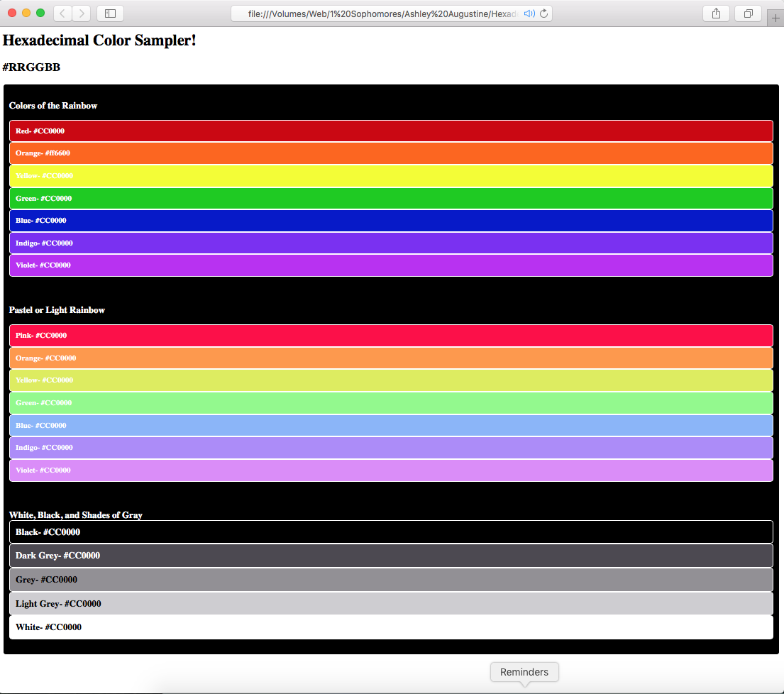Click the Hexadecimal Color Sampler heading
The width and height of the screenshot is (784, 694).
[99, 40]
